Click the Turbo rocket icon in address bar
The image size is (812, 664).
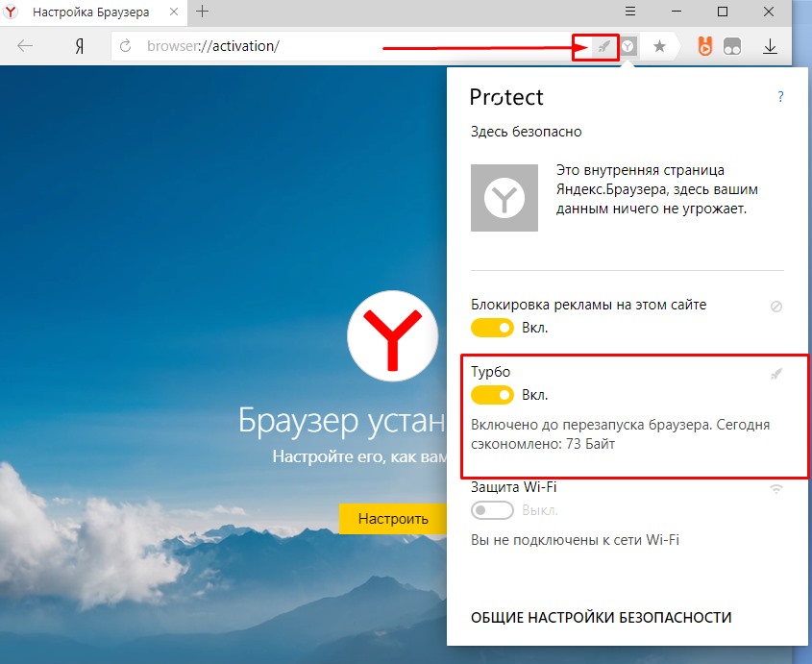tap(603, 47)
